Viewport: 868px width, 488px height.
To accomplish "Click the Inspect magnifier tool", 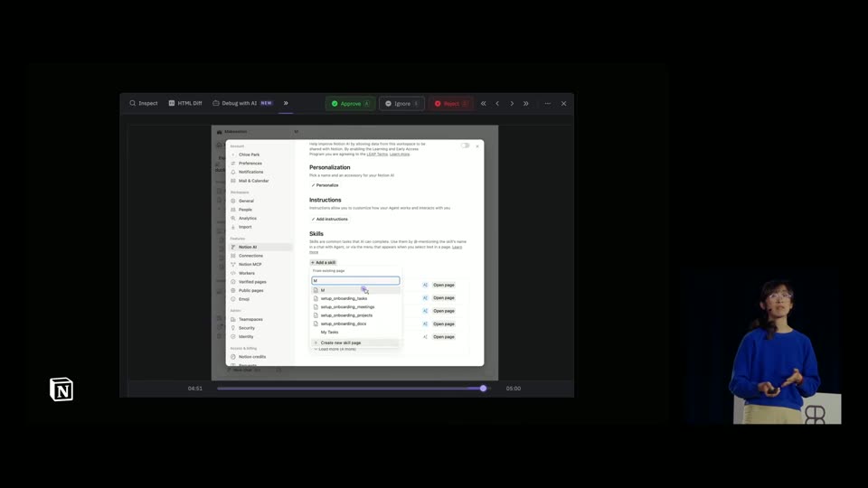I will click(144, 103).
